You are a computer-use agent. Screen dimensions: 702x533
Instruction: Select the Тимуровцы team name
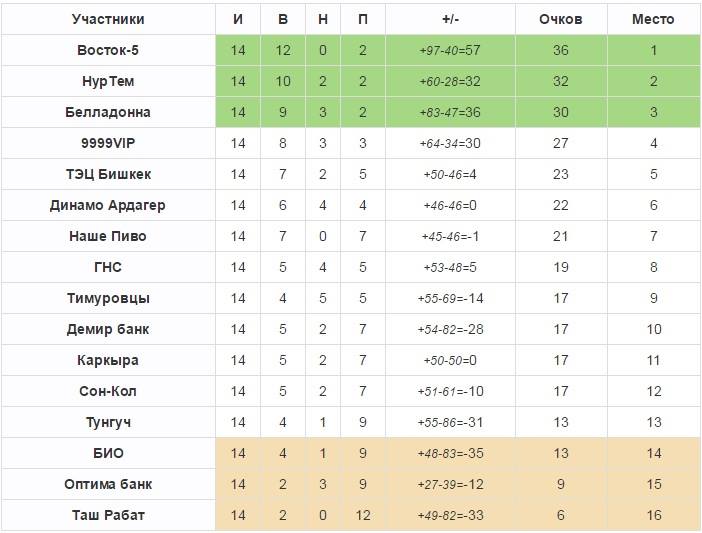click(108, 298)
